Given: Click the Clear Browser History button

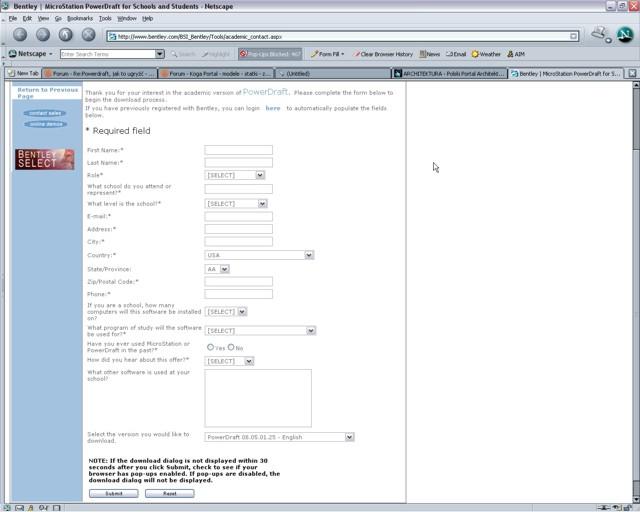Looking at the screenshot, I should click(383, 54).
